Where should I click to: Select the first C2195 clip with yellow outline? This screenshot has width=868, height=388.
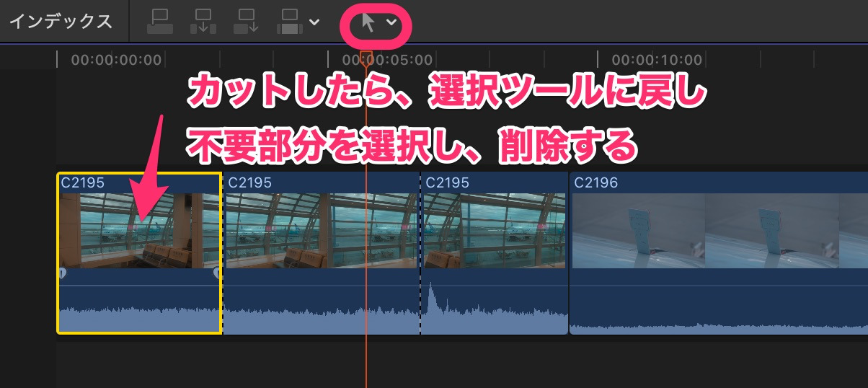coord(139,253)
